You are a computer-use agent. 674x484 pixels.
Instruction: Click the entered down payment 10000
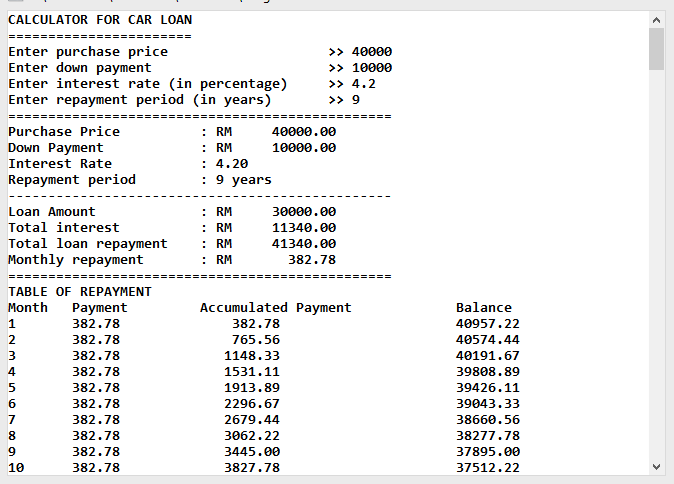pyautogui.click(x=372, y=67)
